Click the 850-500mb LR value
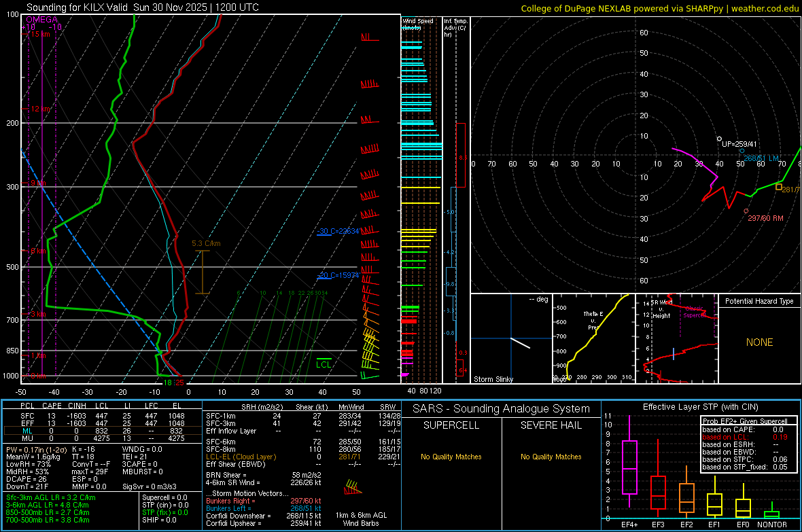The height and width of the screenshot is (532, 802). point(48,512)
